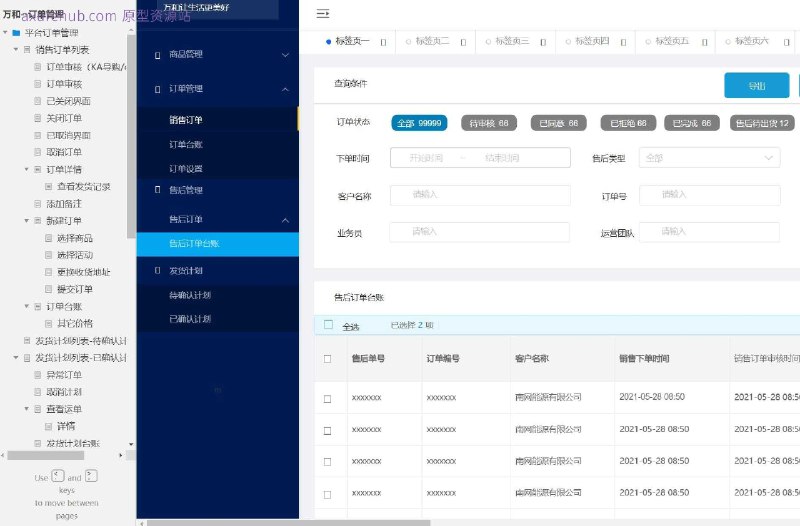Screen dimensions: 800x526
Task: Click the 发货计划 menu icon
Action: [x=158, y=270]
